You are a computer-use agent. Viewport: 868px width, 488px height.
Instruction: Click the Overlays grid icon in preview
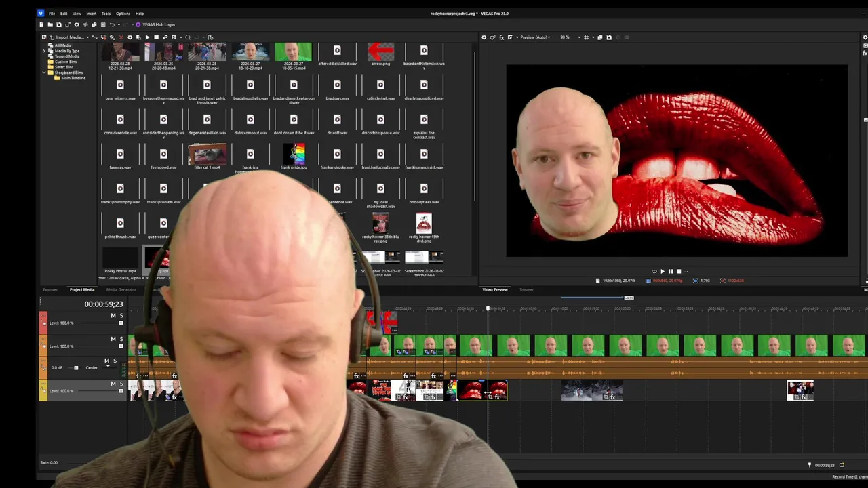[586, 37]
